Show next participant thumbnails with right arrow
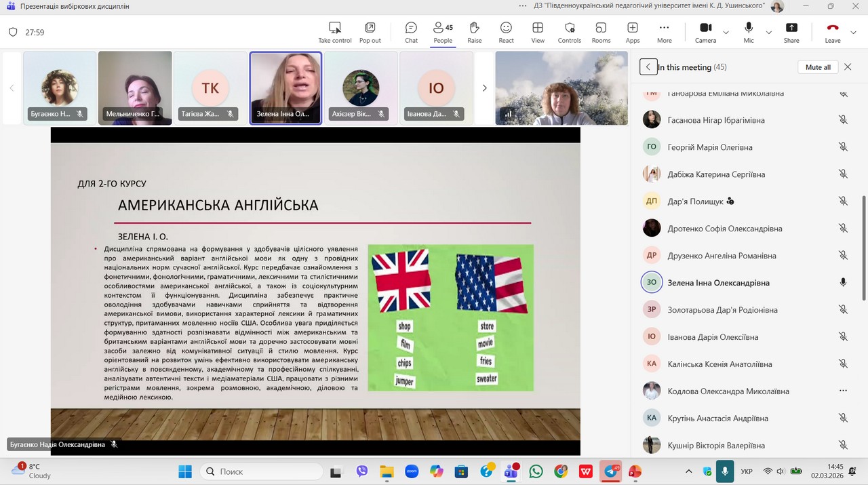The height and width of the screenshot is (485, 868). (484, 88)
